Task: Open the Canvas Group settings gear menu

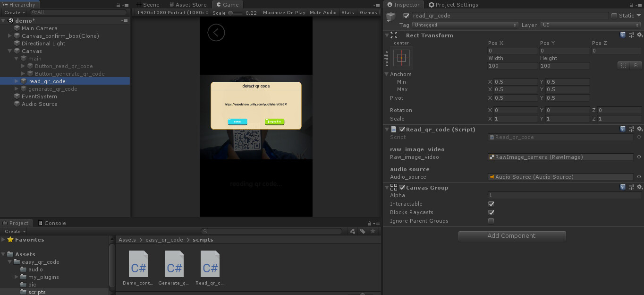Action: [640, 187]
